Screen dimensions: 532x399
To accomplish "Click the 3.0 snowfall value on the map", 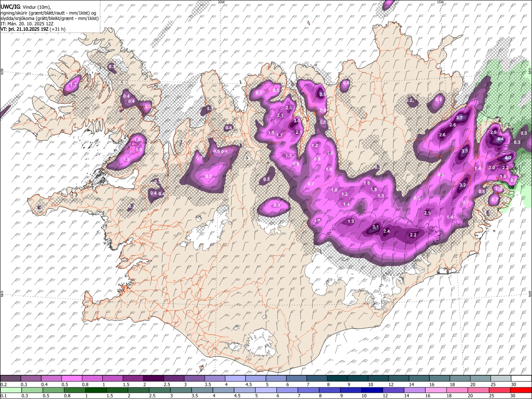I will point(296,121).
